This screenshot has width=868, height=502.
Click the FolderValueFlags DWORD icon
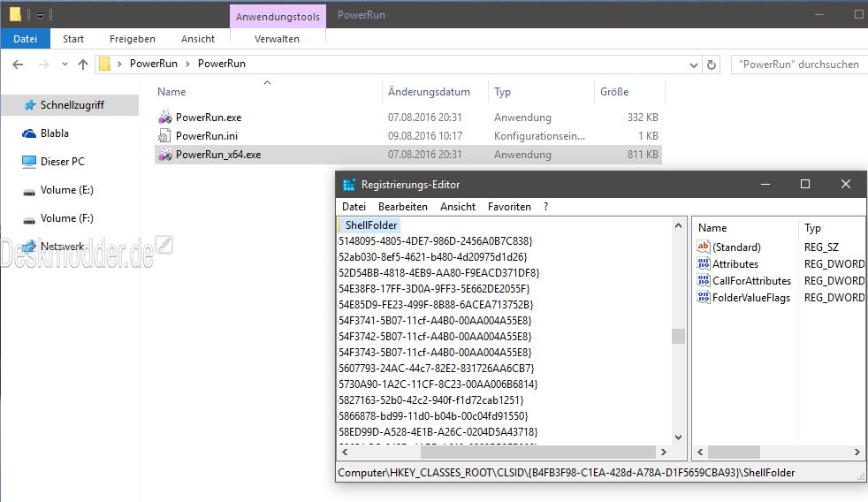(x=703, y=297)
